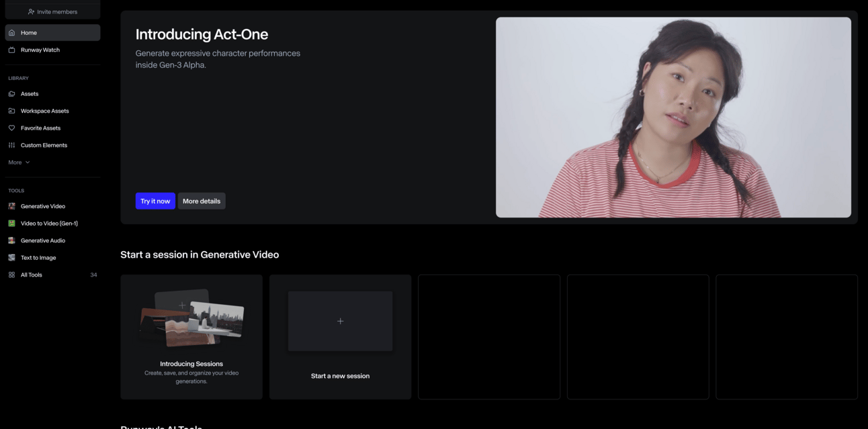Expand the More section in sidebar
The height and width of the screenshot is (429, 868).
coord(19,162)
